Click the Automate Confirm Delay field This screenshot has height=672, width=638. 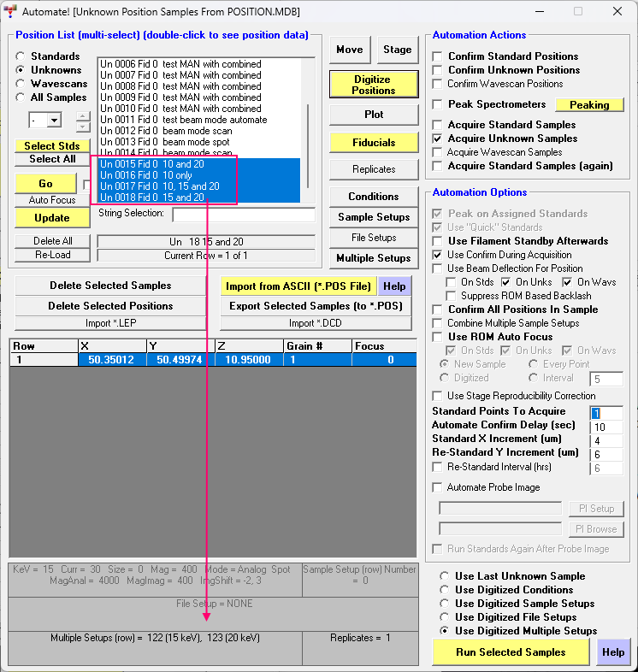(x=606, y=427)
